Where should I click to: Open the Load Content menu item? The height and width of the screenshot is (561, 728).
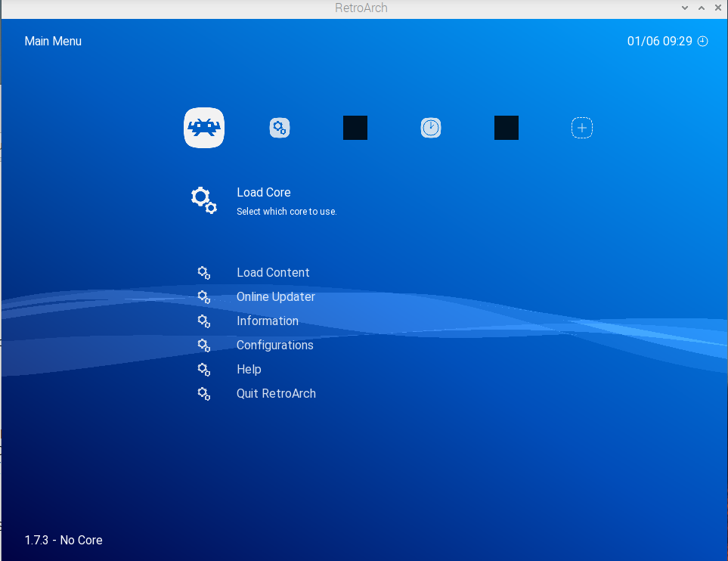click(273, 273)
